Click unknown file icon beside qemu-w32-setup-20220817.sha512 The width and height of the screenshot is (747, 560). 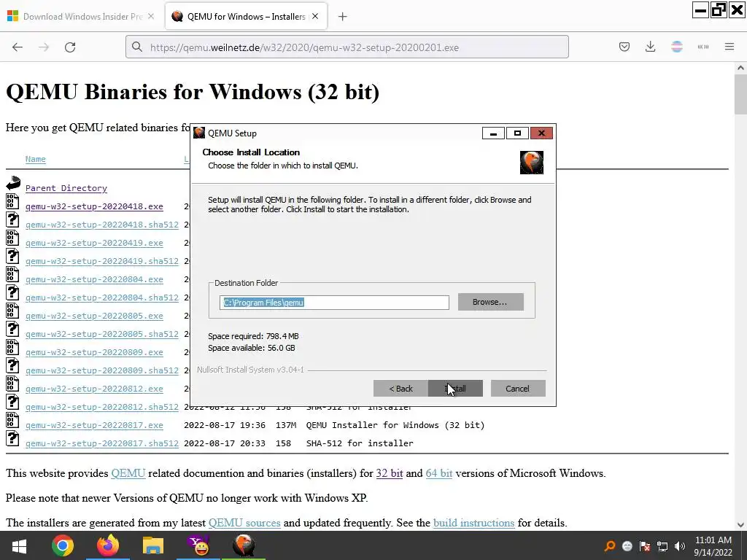(13, 438)
